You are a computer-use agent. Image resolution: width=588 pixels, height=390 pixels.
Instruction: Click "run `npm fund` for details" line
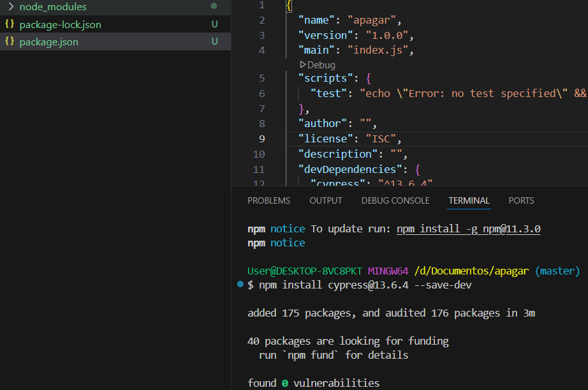(334, 355)
